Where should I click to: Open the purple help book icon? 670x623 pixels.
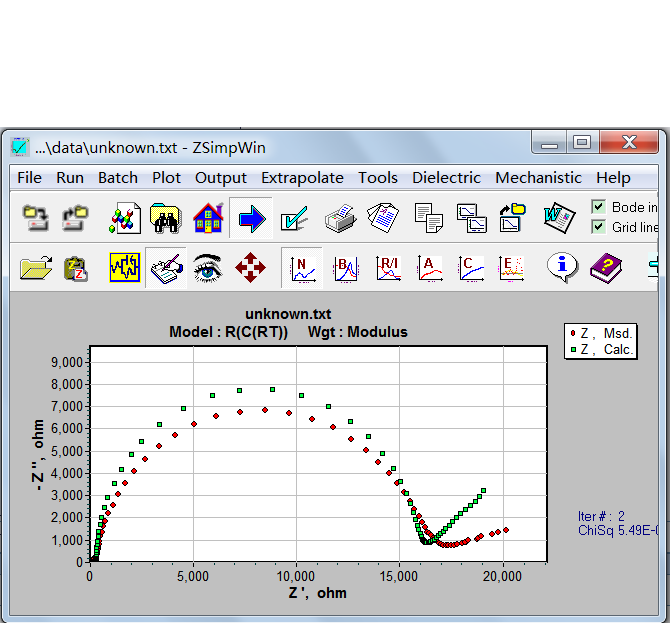(x=606, y=268)
